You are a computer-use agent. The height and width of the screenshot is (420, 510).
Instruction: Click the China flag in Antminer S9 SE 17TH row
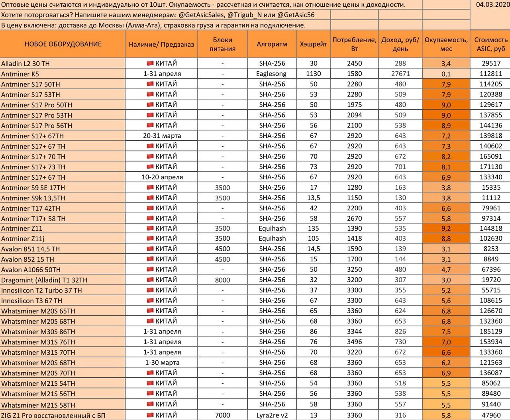click(x=150, y=188)
